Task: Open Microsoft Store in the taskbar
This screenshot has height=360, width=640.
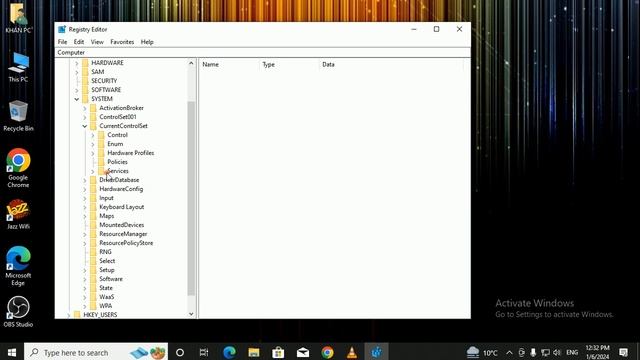Action: 278,352
